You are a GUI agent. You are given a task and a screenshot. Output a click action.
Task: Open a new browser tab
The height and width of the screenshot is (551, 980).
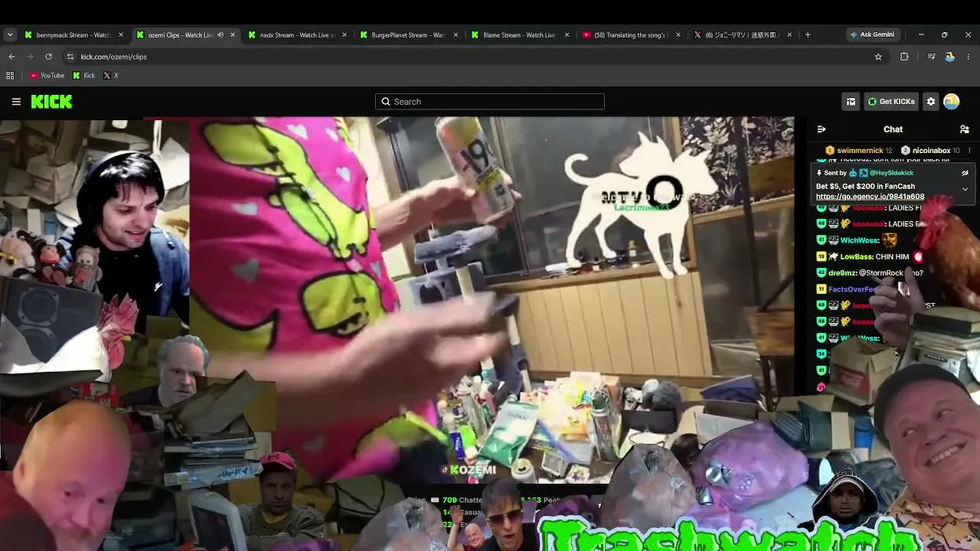(x=807, y=34)
